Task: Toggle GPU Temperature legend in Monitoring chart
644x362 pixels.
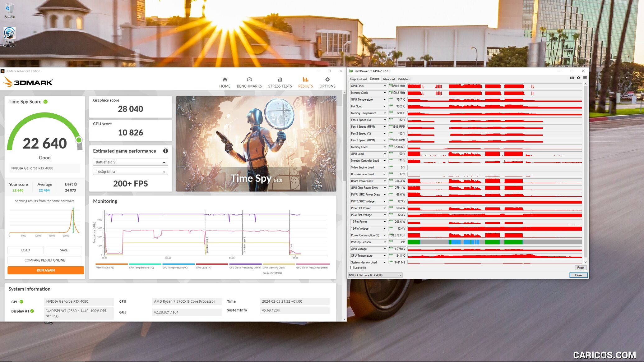Action: 178,266
